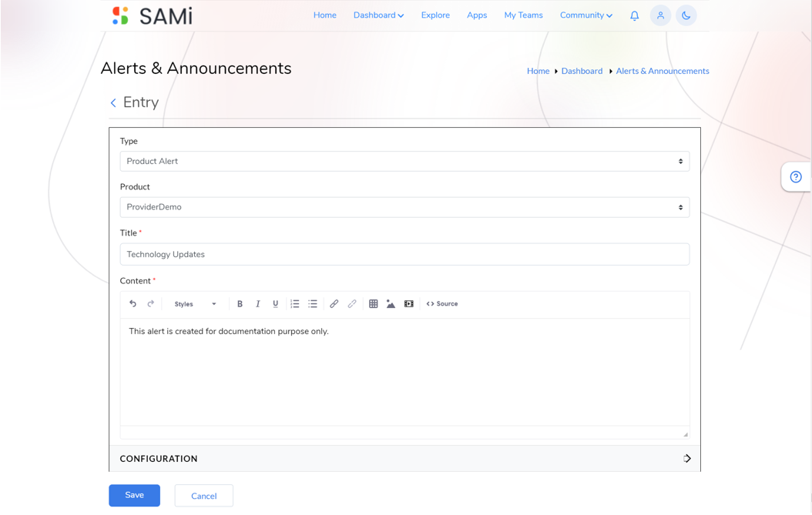This screenshot has width=812, height=515.
Task: Redo the editor change
Action: pyautogui.click(x=151, y=304)
